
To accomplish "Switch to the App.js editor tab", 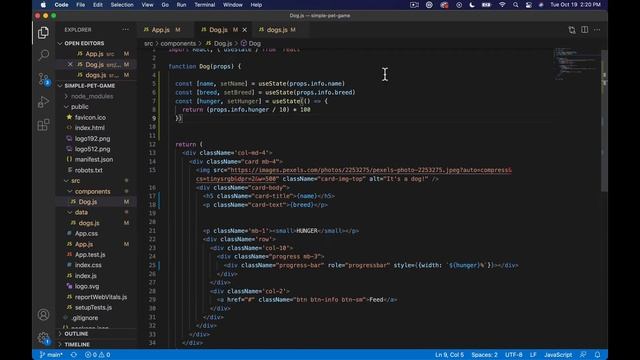I will tap(160, 30).
